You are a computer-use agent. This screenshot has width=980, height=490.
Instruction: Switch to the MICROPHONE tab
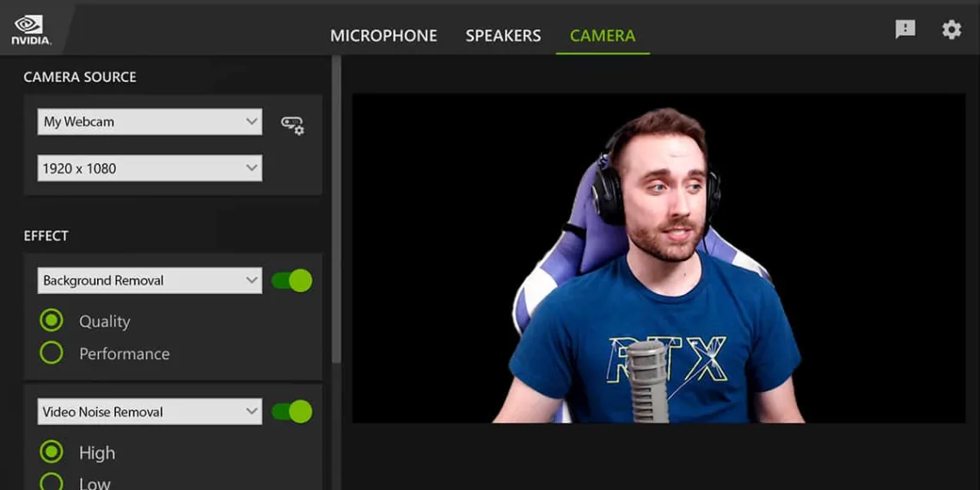point(383,35)
